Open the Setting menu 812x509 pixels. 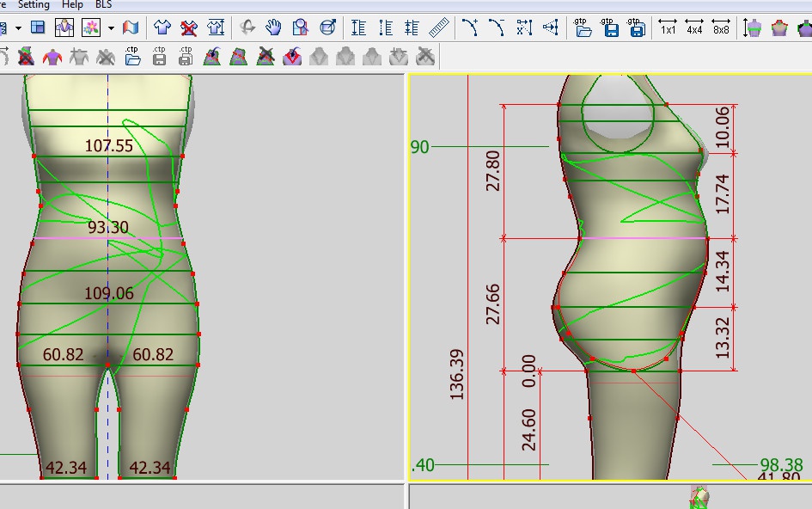click(34, 4)
